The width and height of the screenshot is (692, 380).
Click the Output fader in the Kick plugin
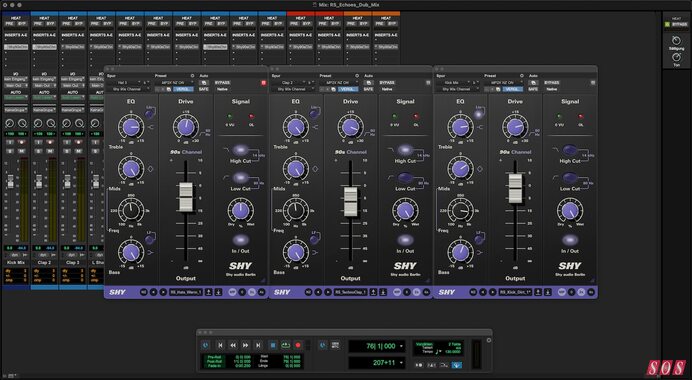[x=515, y=188]
